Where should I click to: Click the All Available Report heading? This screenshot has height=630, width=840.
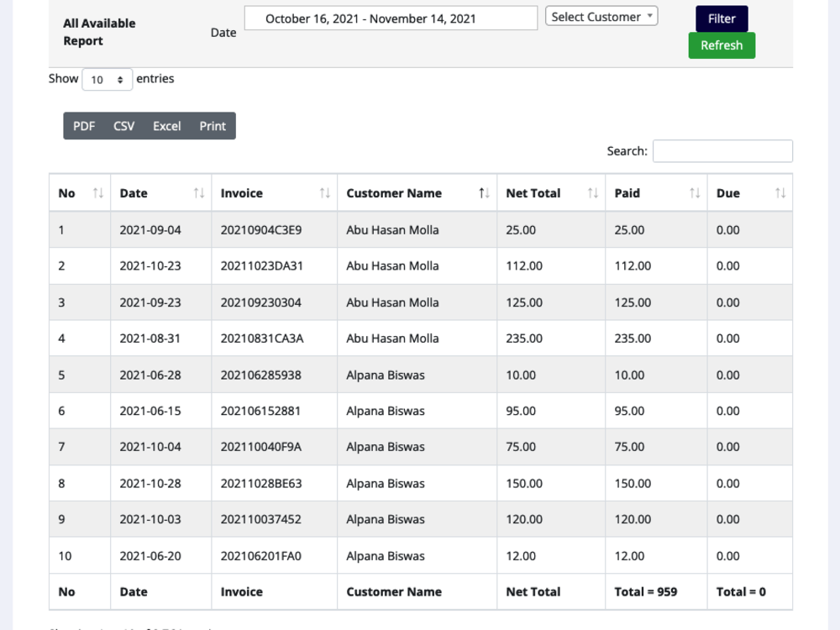[99, 32]
